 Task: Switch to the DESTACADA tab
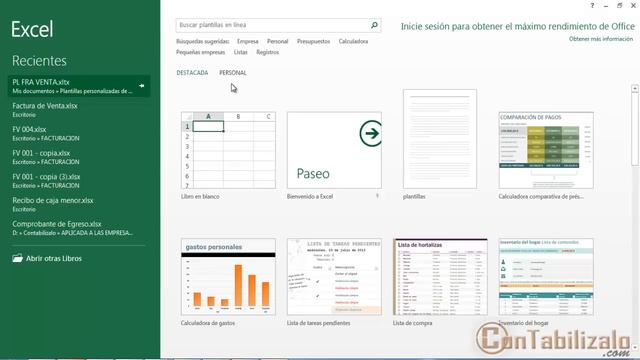[192, 73]
